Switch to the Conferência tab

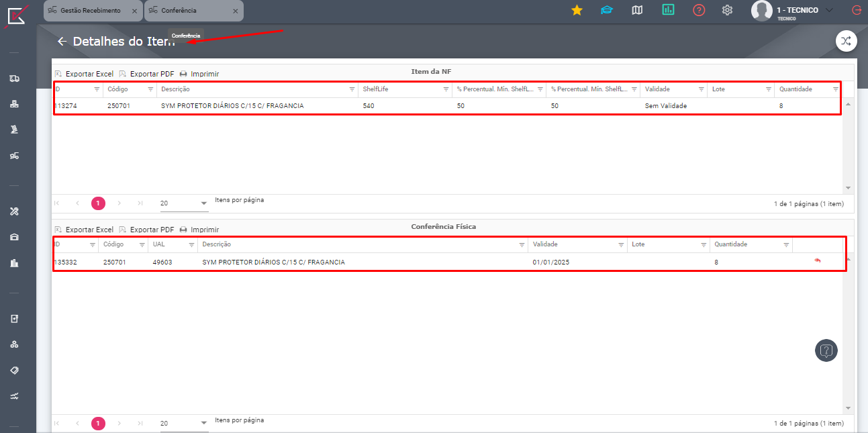(179, 11)
